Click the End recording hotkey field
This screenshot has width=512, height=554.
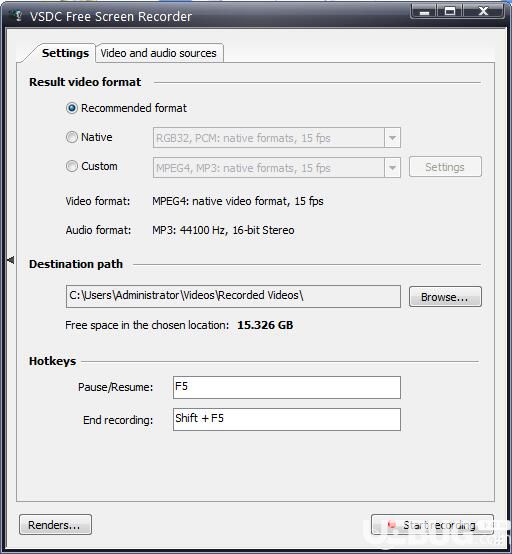click(x=287, y=419)
